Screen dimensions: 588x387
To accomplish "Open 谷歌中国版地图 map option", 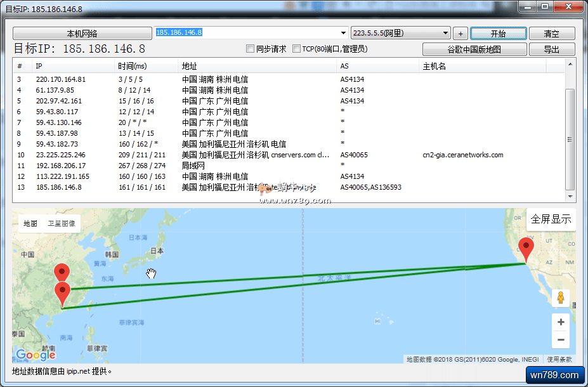I will [x=474, y=49].
